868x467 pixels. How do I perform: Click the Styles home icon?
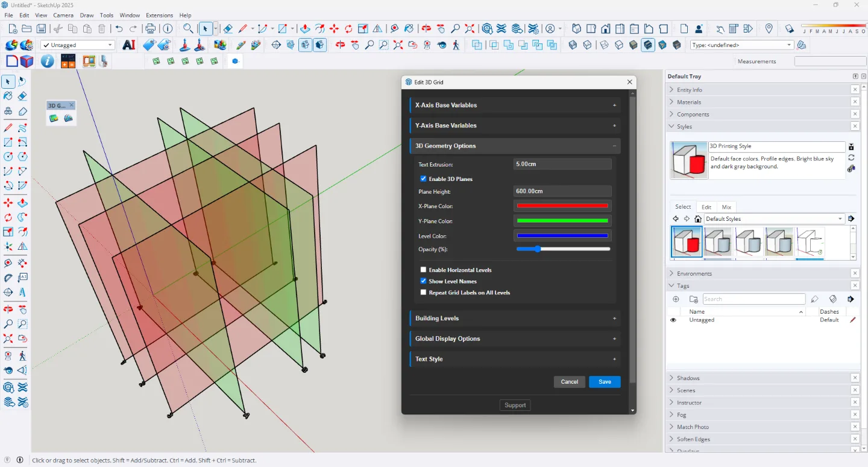698,219
